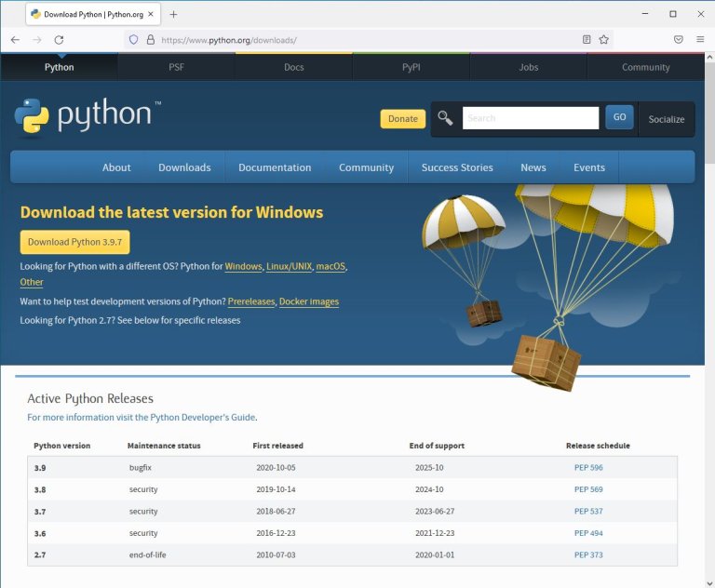Reload the page with the refresh icon
This screenshot has width=715, height=588.
(59, 40)
